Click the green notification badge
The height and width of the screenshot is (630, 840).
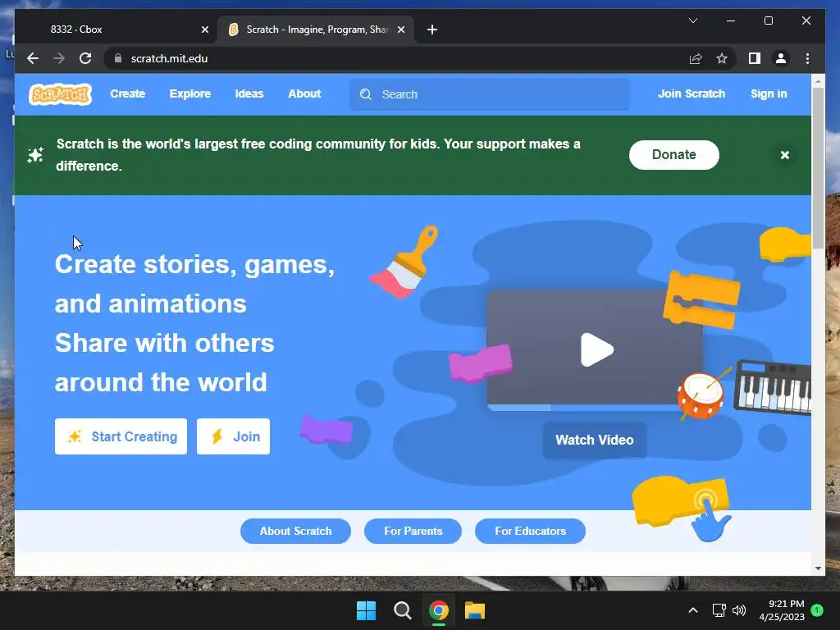click(x=817, y=610)
